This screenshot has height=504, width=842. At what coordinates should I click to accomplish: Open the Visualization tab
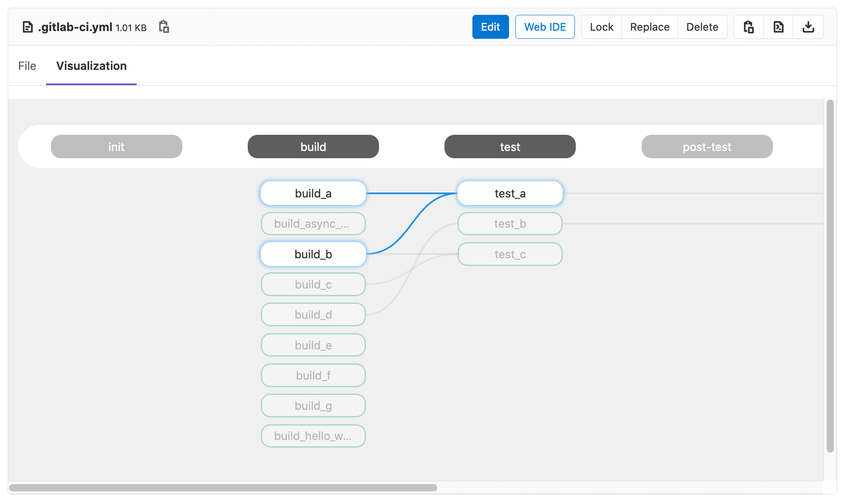[x=91, y=66]
